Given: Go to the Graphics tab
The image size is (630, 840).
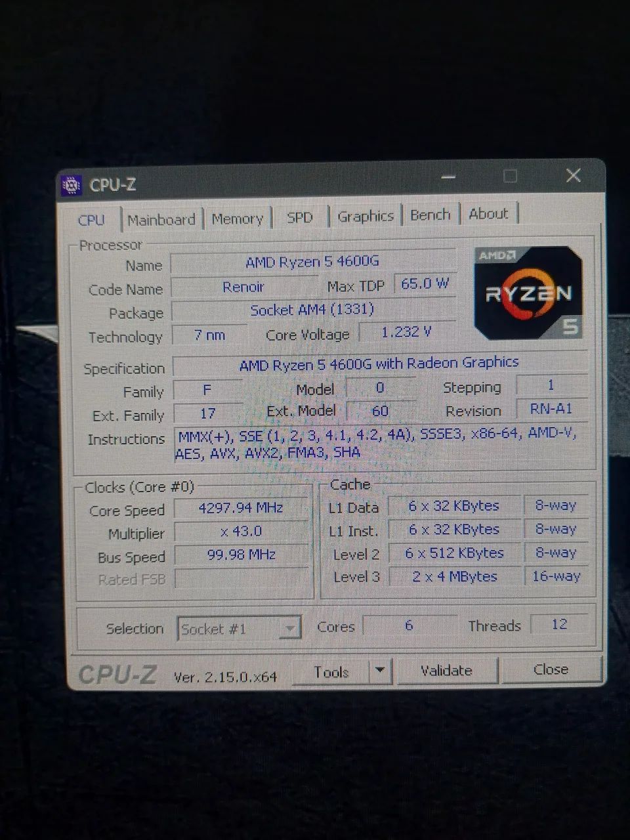Looking at the screenshot, I should (x=366, y=216).
